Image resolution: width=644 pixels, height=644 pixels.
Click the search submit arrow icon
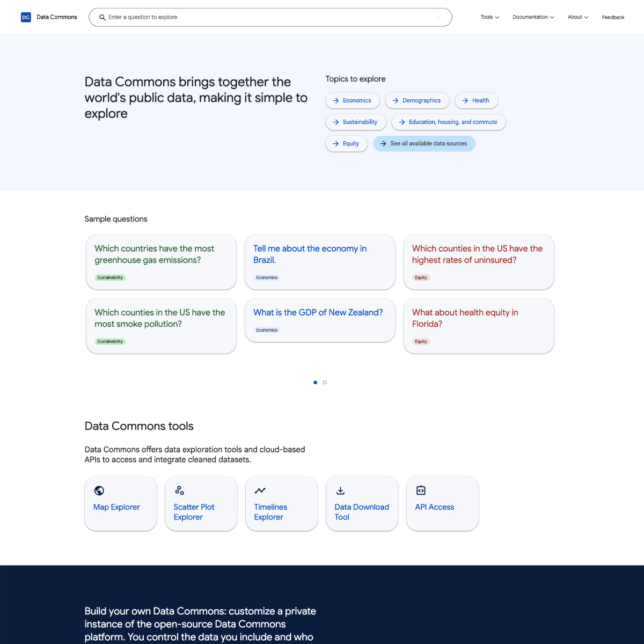438,17
